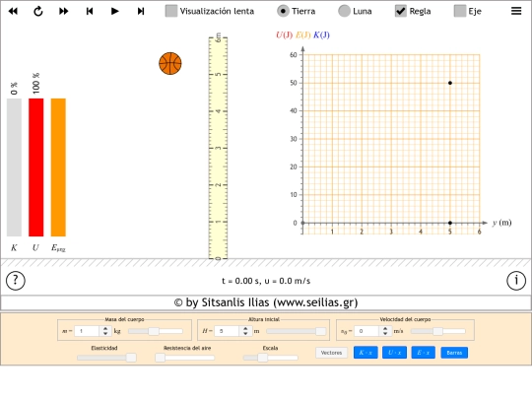This screenshot has height=399, width=532.
Task: Click the velocity stepper arrows
Action: point(385,331)
